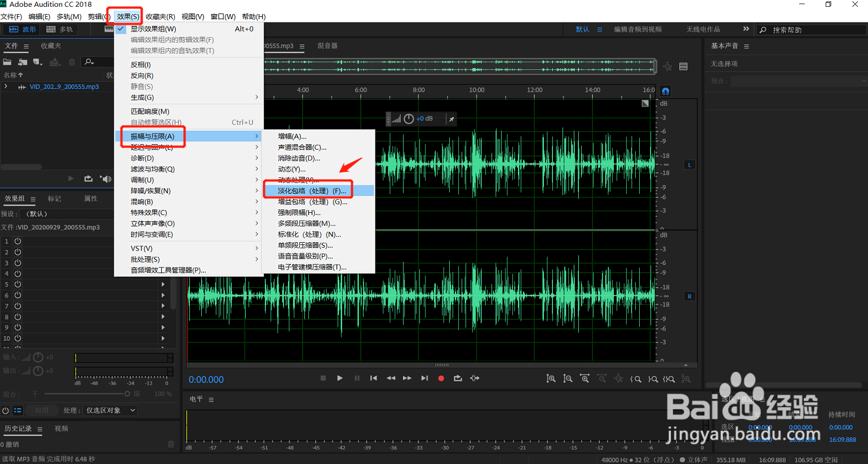Expand workspace overflow double-arrow

tap(746, 29)
